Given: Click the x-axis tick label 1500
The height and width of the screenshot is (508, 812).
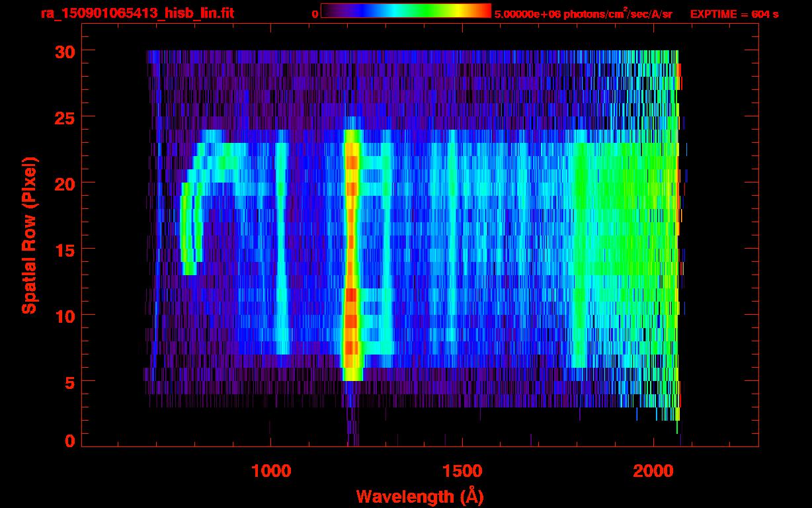Looking at the screenshot, I should [462, 470].
